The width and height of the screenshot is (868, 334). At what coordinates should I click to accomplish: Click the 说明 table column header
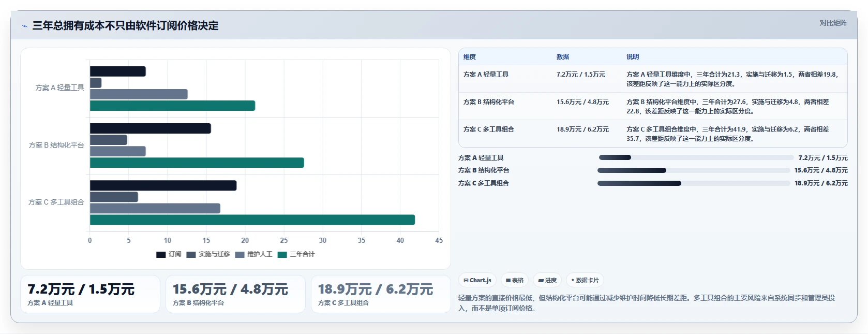click(633, 57)
